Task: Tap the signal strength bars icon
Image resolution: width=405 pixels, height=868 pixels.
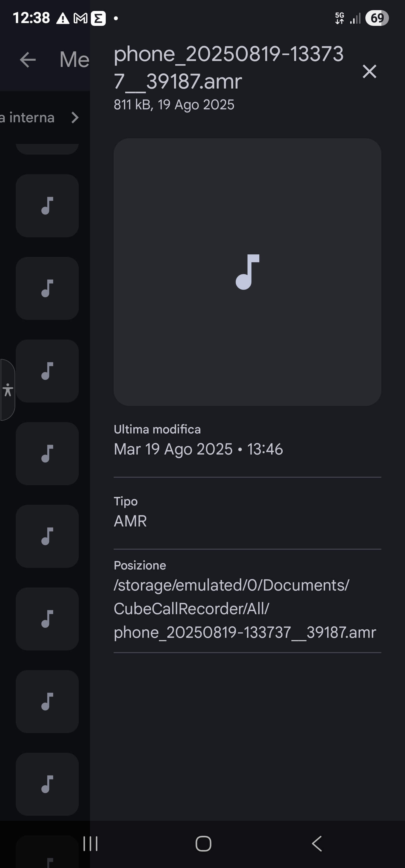Action: click(355, 18)
